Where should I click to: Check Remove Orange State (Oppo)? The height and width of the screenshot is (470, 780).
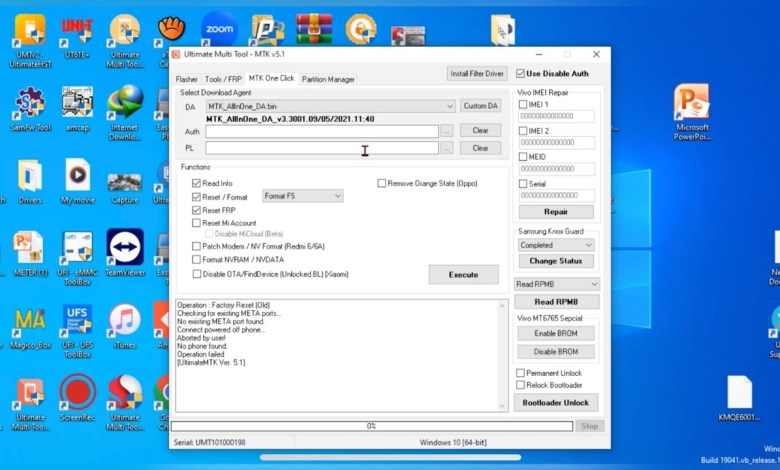pyautogui.click(x=382, y=183)
